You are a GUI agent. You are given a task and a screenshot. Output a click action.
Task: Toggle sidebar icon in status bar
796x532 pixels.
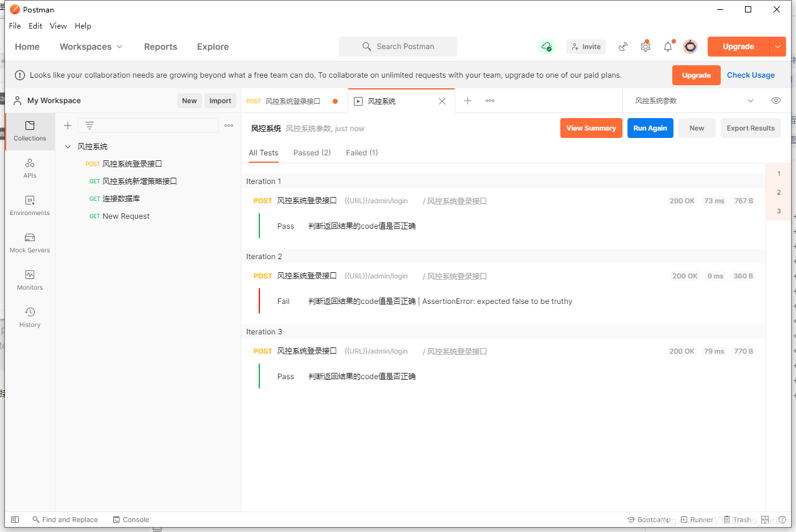click(16, 520)
